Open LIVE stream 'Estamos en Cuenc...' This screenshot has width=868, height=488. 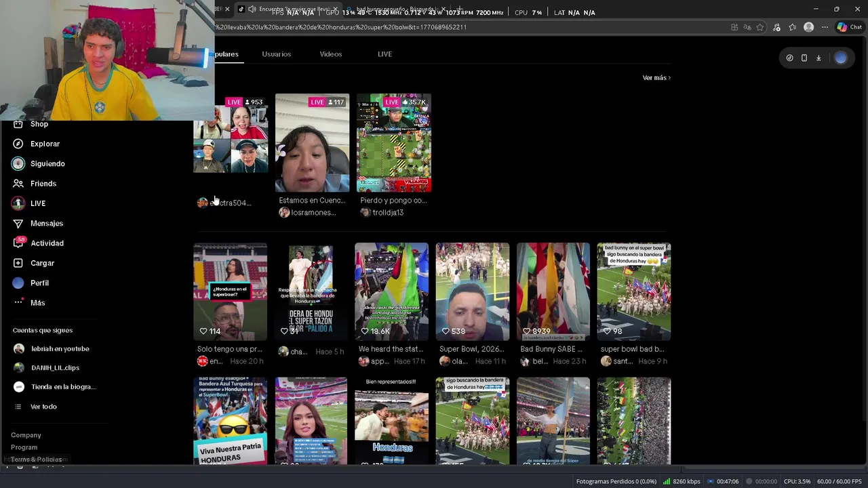click(x=312, y=143)
